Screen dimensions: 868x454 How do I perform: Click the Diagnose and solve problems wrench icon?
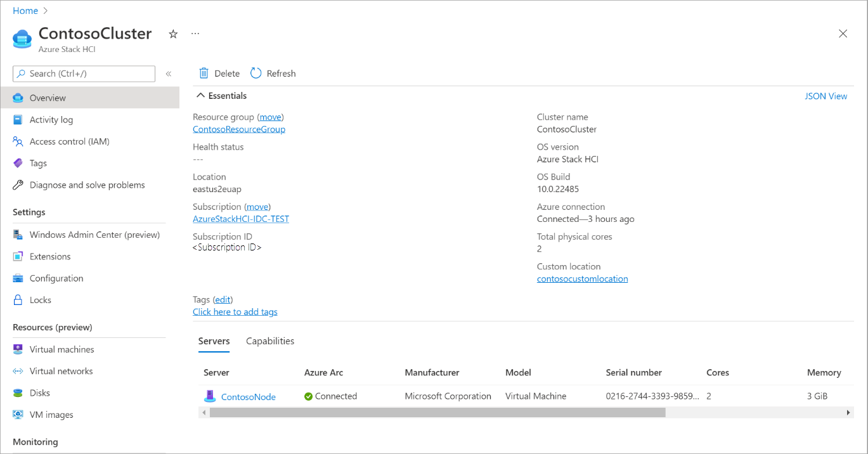[18, 185]
